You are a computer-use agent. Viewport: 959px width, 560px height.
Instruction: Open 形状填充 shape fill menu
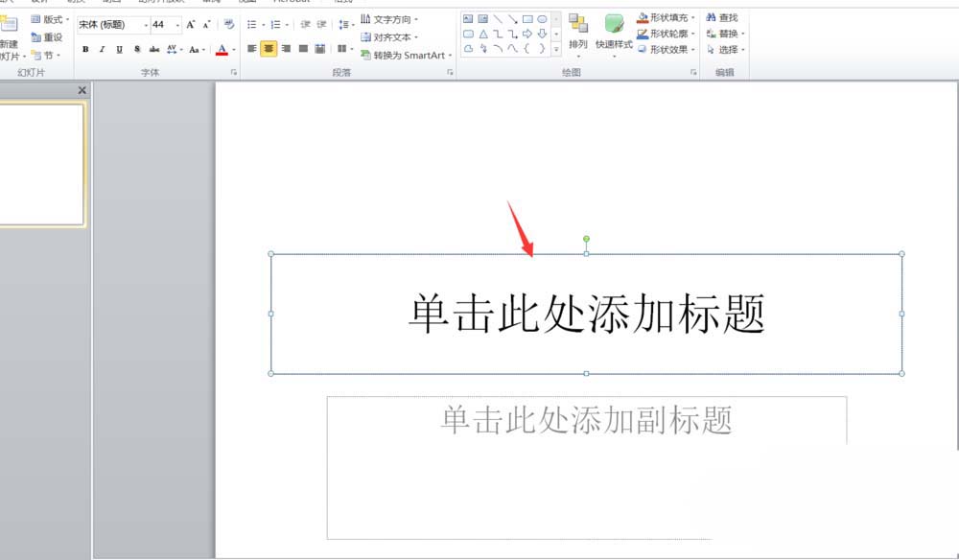click(x=667, y=17)
